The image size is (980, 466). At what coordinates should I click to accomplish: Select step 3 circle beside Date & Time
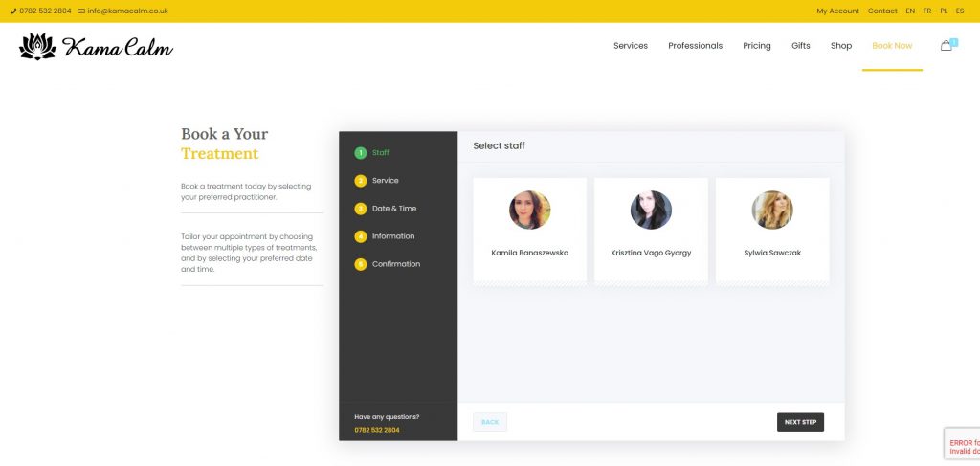[361, 209]
